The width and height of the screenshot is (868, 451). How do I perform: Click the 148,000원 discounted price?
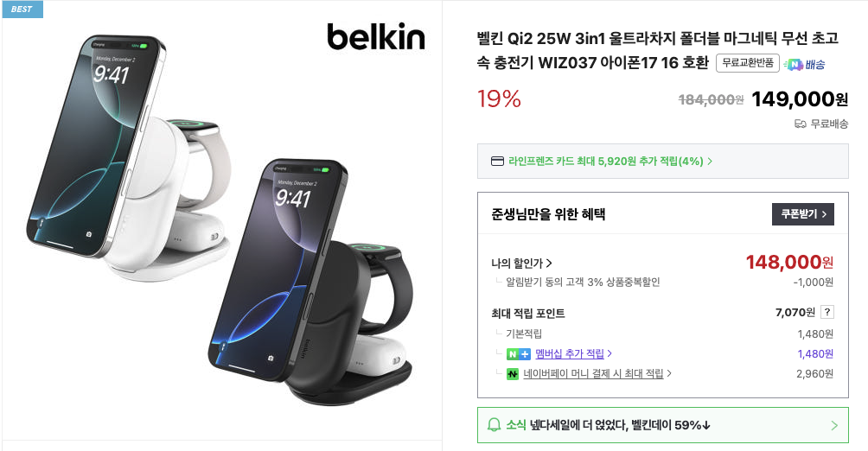789,263
